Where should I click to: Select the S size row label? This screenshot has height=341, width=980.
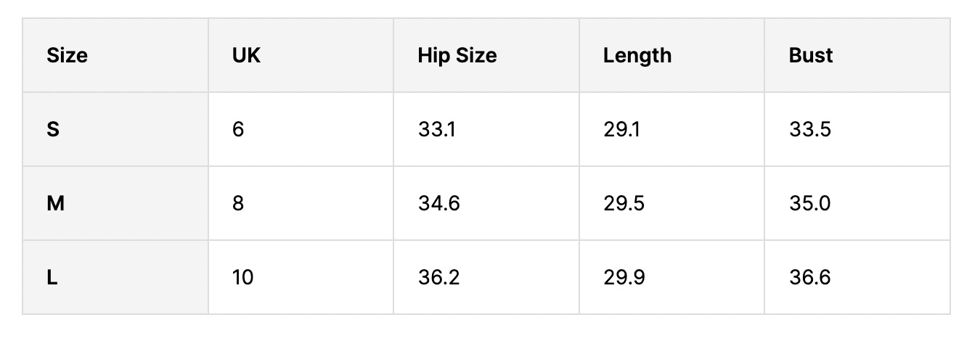53,130
